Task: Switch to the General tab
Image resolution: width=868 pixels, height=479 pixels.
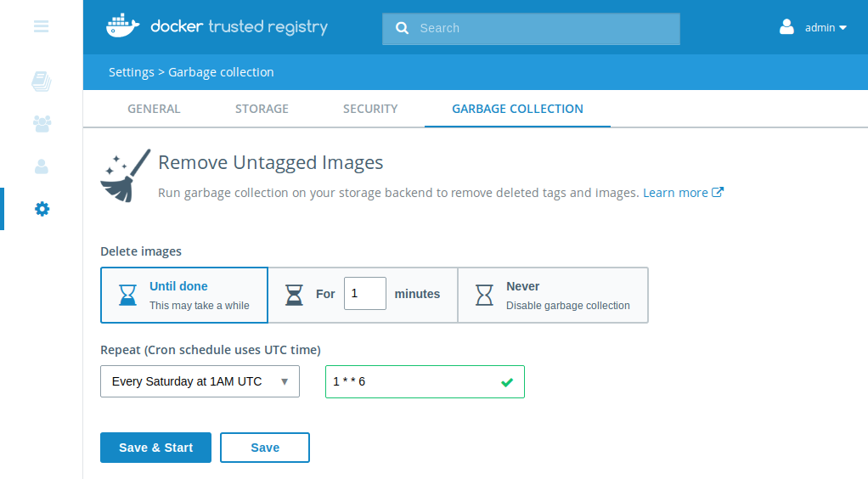Action: pyautogui.click(x=154, y=109)
